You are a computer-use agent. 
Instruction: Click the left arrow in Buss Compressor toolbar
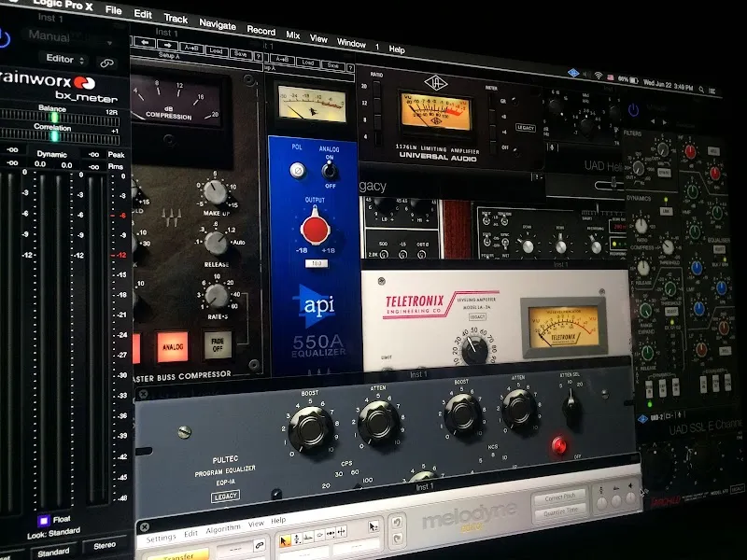(145, 43)
